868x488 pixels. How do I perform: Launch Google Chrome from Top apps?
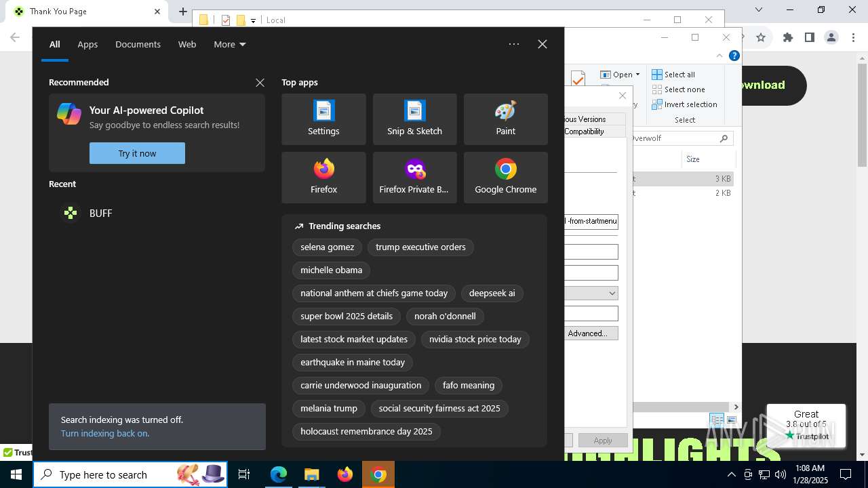point(505,178)
